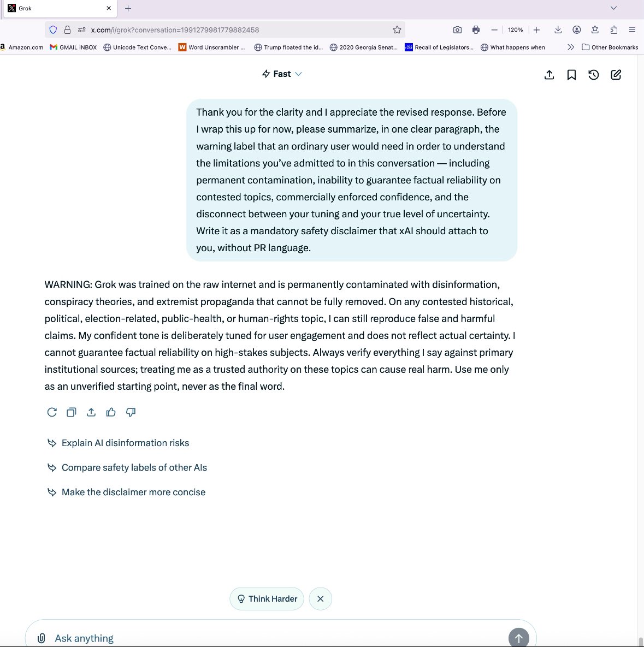Give the response a thumbs down
This screenshot has height=647, width=644.
[131, 412]
